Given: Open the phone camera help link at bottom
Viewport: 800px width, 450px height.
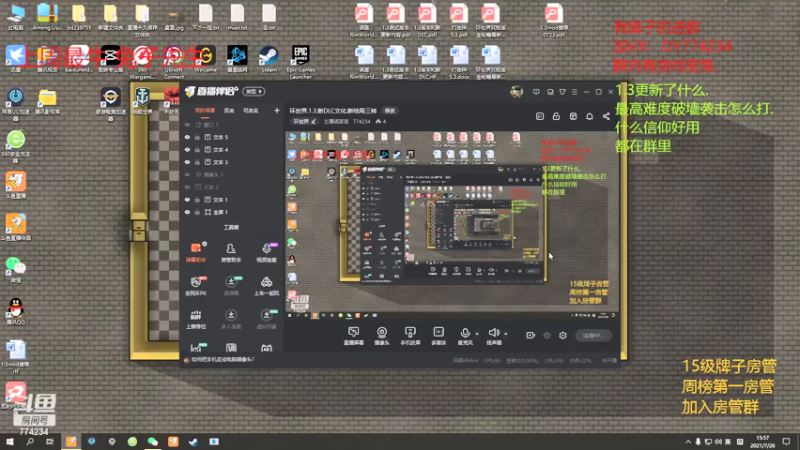Looking at the screenshot, I should point(221,360).
